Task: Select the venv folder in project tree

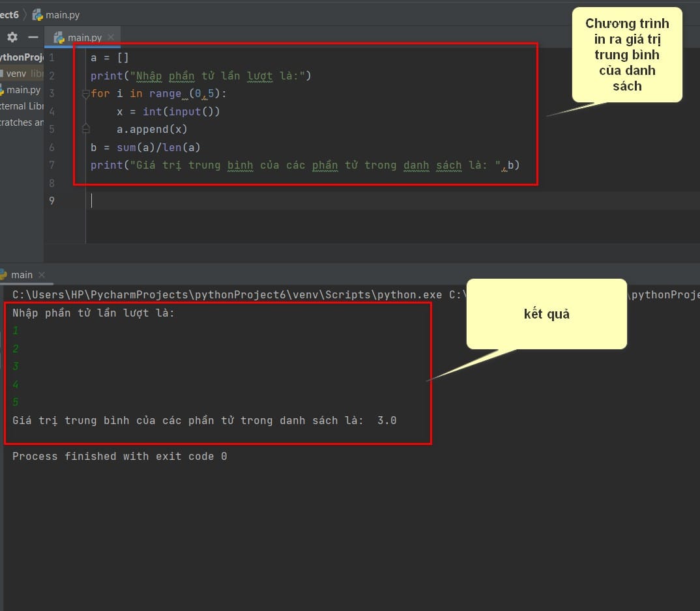Action: coord(16,74)
